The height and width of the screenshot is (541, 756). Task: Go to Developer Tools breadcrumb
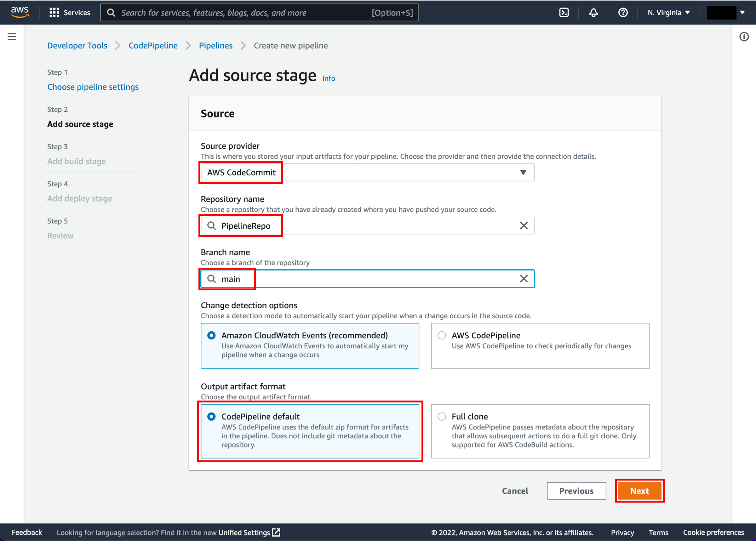77,46
